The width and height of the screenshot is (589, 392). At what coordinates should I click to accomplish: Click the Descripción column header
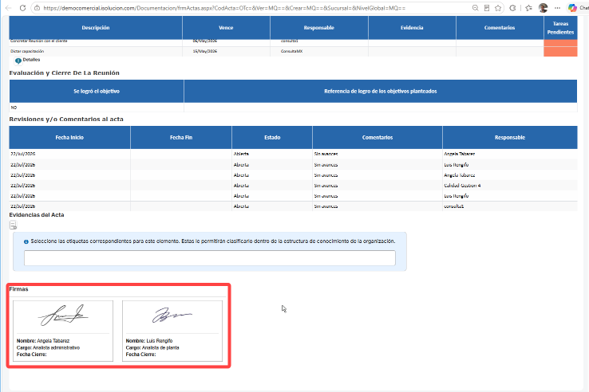click(x=95, y=28)
